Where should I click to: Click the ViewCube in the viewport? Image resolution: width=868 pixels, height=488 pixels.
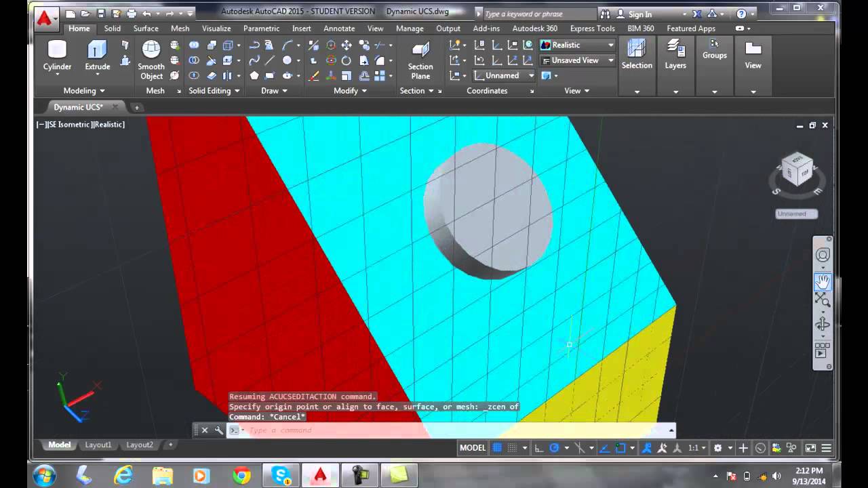(797, 169)
